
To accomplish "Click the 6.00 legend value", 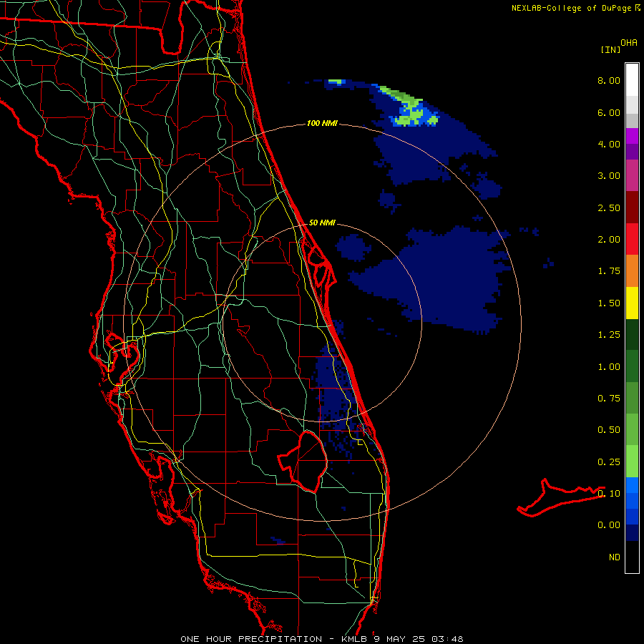I will (x=609, y=112).
